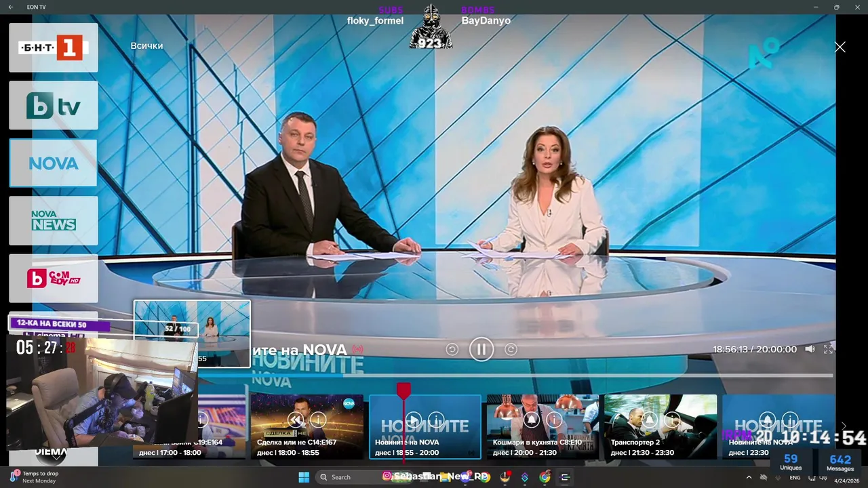Open info for Сделка или не C14:E167
This screenshot has width=868, height=488.
click(x=318, y=420)
